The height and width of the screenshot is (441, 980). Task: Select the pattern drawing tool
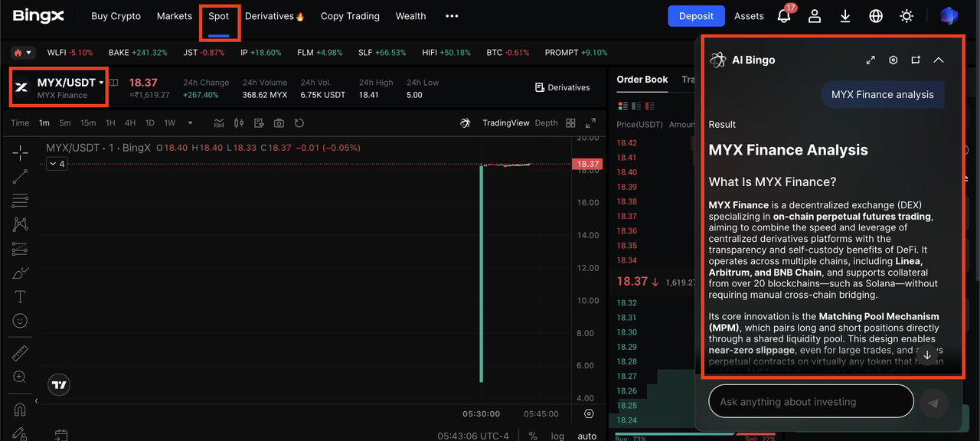(20, 224)
